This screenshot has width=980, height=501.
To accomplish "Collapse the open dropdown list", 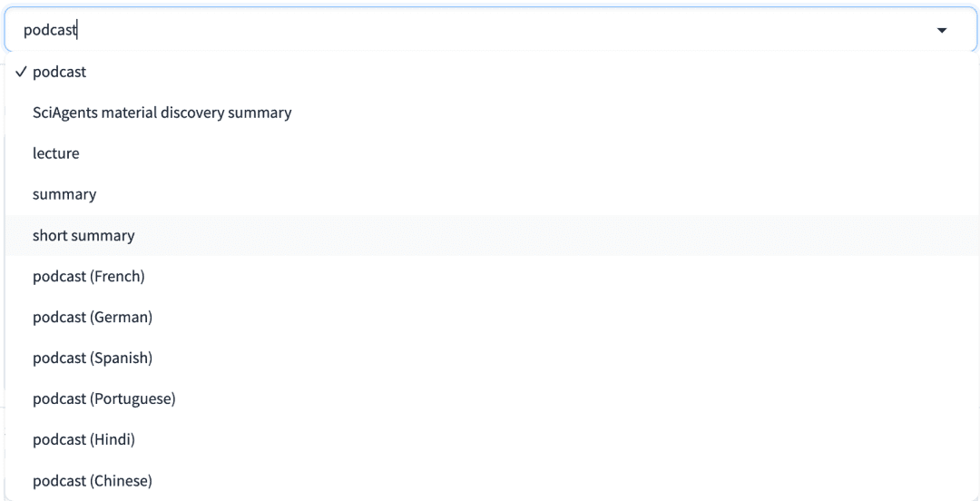I will point(942,30).
